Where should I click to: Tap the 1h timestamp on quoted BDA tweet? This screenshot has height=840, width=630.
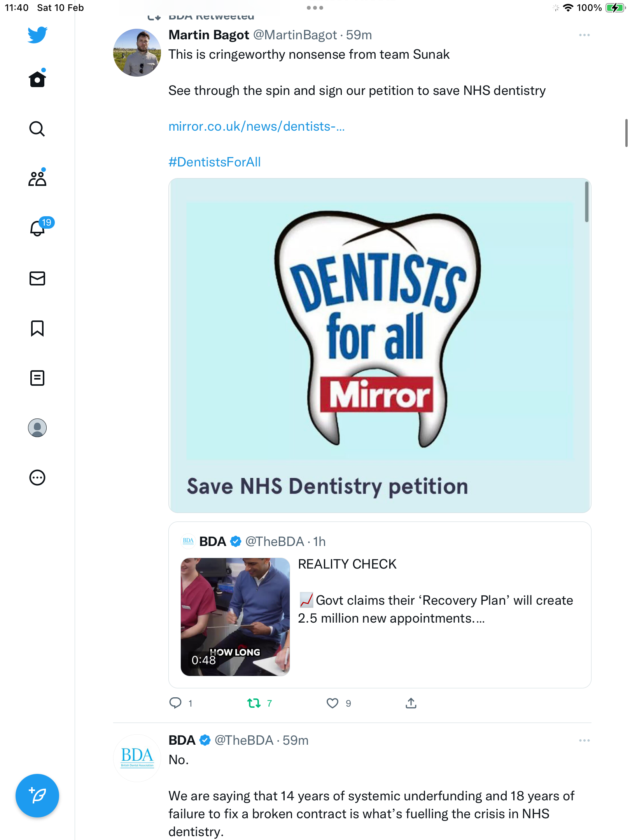tap(320, 541)
